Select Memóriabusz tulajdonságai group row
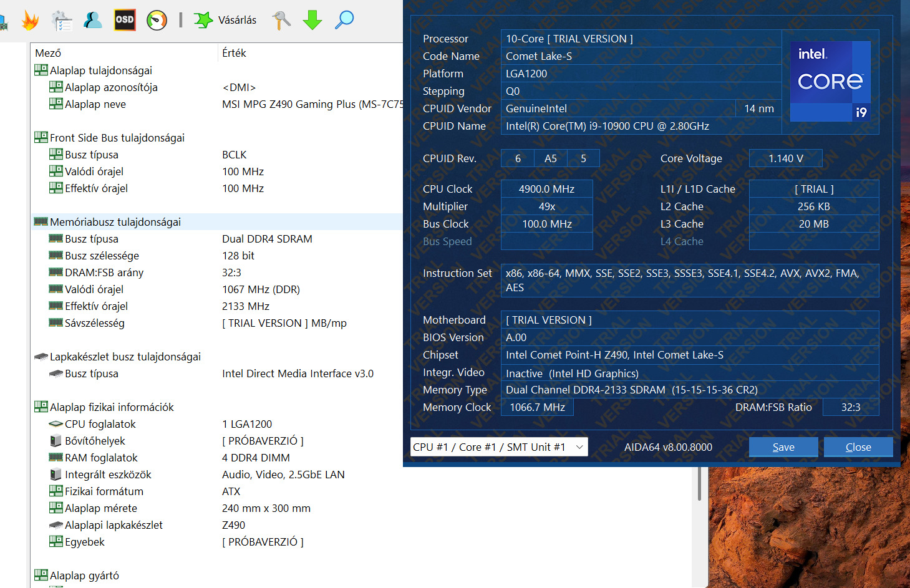 [x=217, y=222]
